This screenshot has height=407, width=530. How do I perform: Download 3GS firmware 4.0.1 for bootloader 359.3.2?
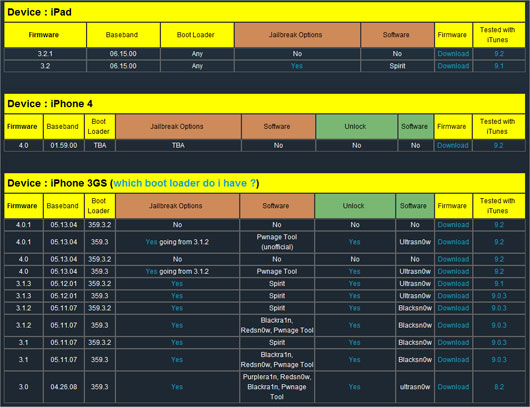(453, 225)
